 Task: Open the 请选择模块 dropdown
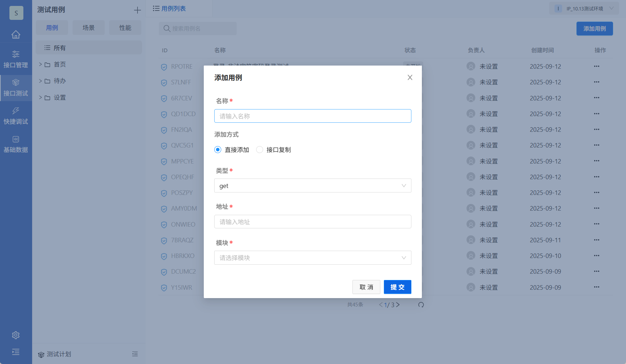pos(313,258)
